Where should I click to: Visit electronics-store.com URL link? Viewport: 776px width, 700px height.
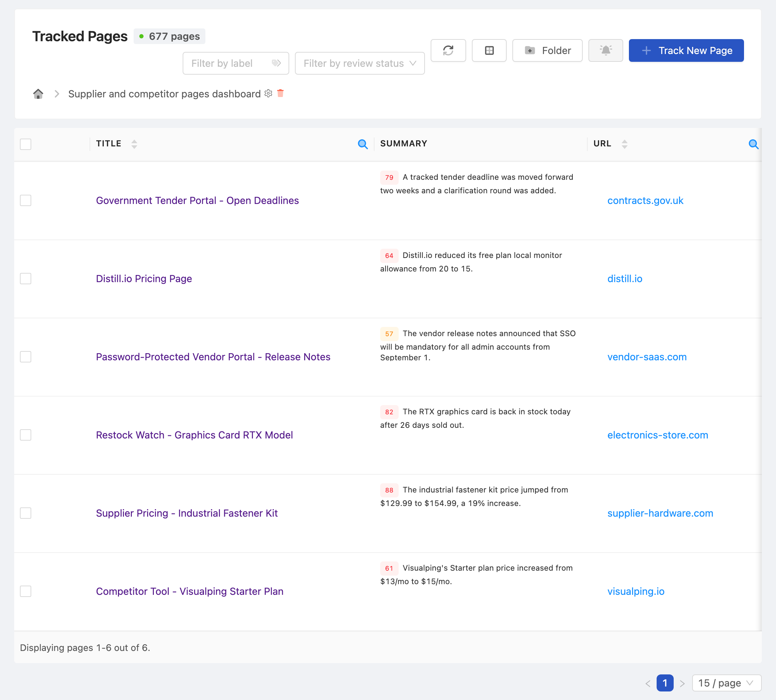pos(657,435)
